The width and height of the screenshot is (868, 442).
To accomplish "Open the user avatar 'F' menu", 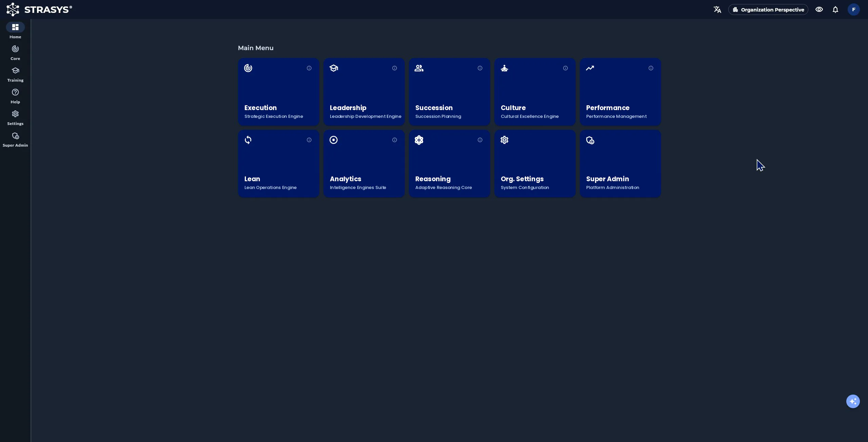I will [x=854, y=9].
